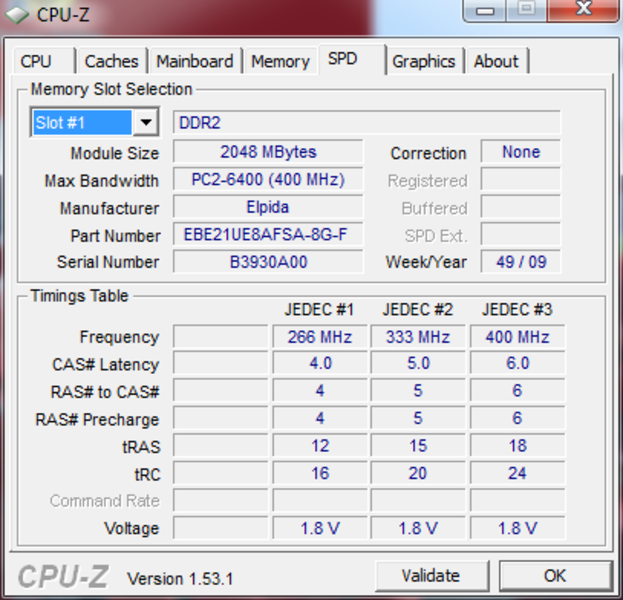Click the JEDEC #3 column header
This screenshot has width=623, height=600.
pyautogui.click(x=517, y=310)
